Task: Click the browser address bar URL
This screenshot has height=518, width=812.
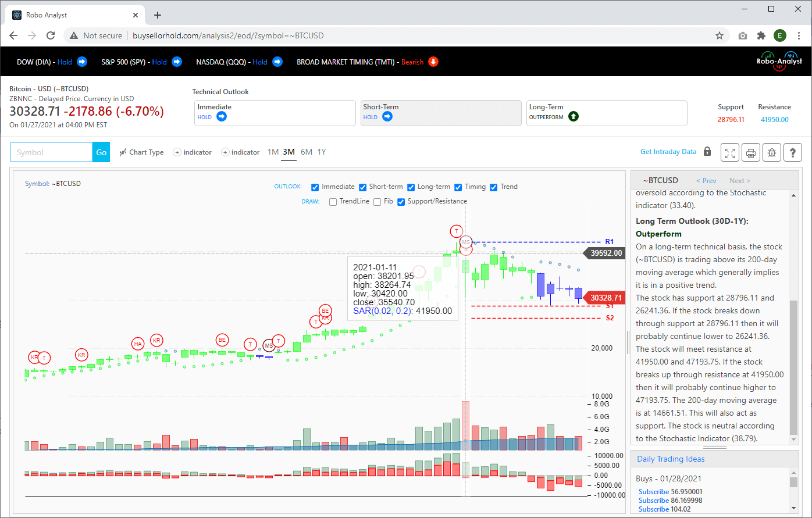Action: click(227, 35)
